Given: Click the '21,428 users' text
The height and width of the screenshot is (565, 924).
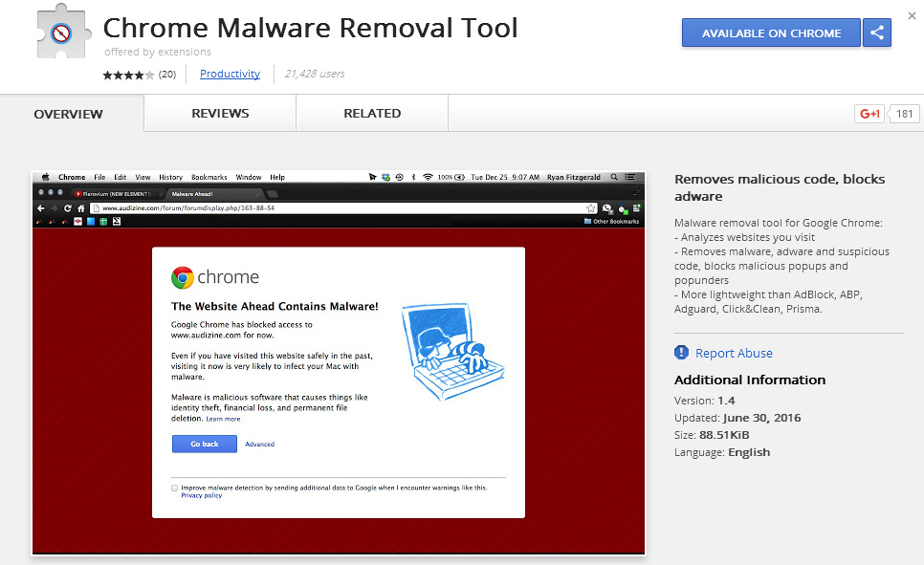Looking at the screenshot, I should coord(315,74).
